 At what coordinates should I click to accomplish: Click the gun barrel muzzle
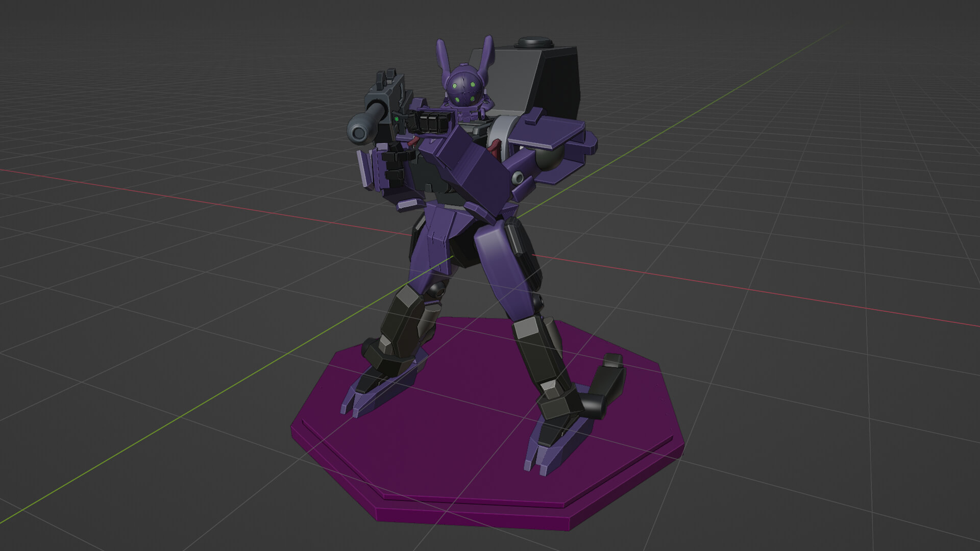359,133
